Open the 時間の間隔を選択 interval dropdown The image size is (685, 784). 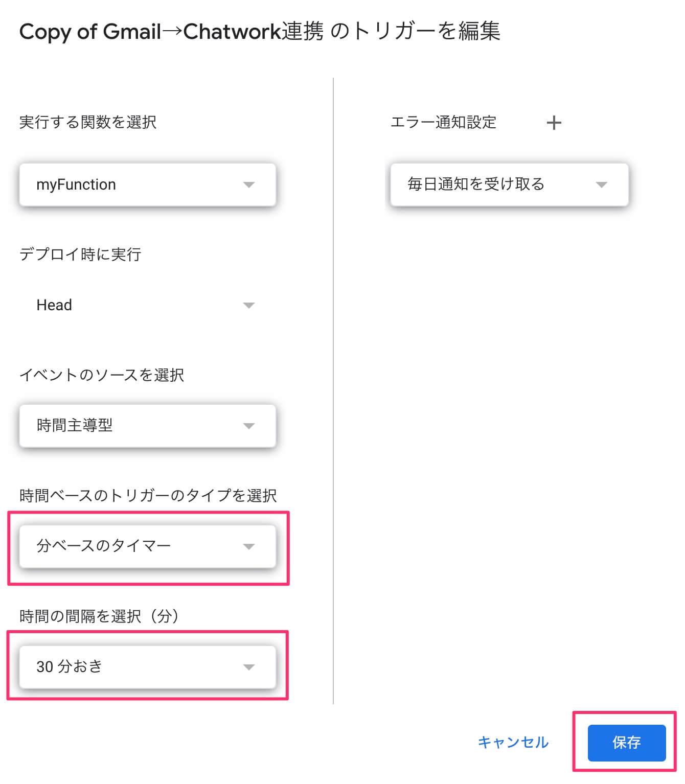147,666
